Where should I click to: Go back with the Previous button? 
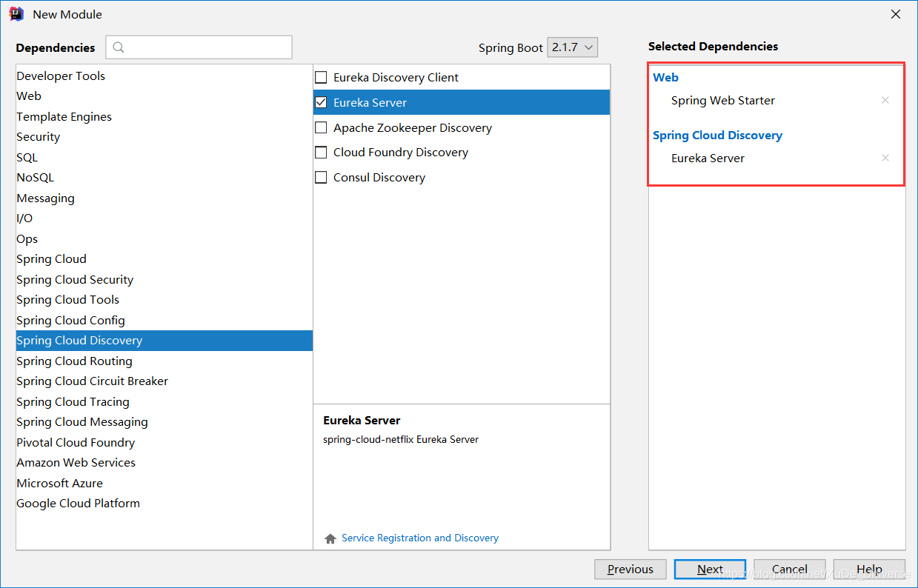pyautogui.click(x=631, y=569)
